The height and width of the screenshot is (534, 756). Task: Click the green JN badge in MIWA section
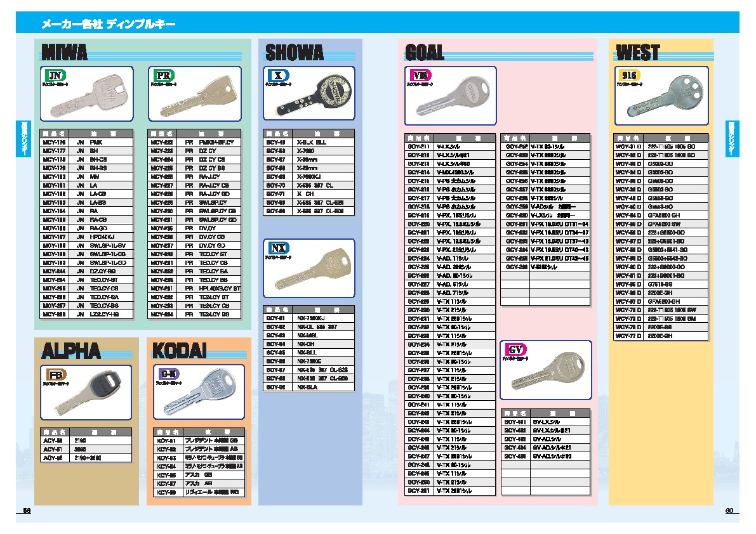pyautogui.click(x=55, y=75)
